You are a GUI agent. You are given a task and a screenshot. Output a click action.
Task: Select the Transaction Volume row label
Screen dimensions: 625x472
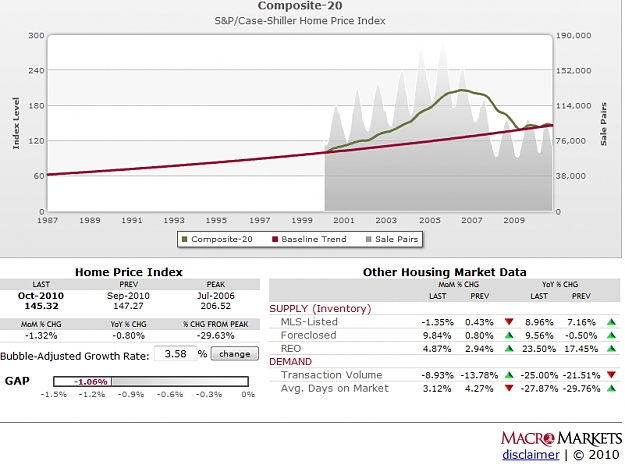pos(331,375)
